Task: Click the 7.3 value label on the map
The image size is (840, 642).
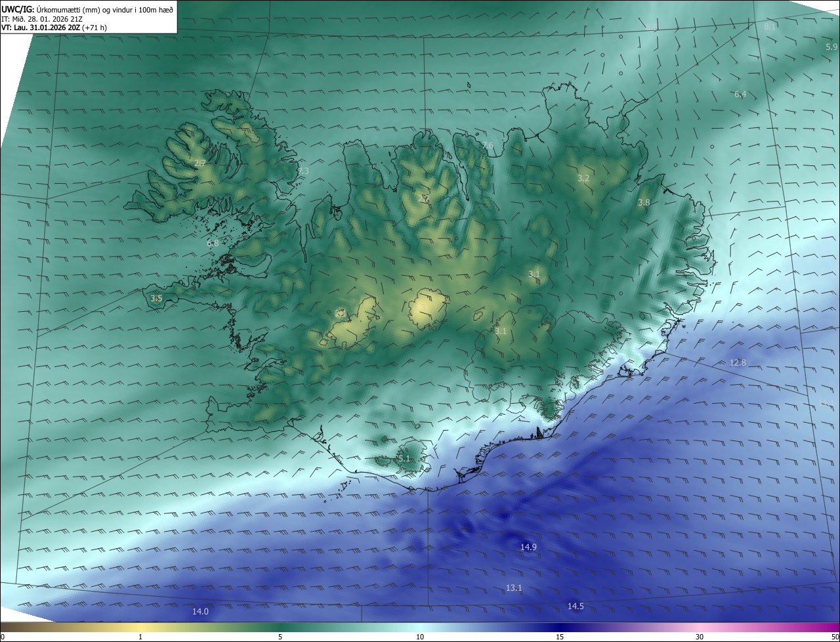Action: [x=303, y=171]
